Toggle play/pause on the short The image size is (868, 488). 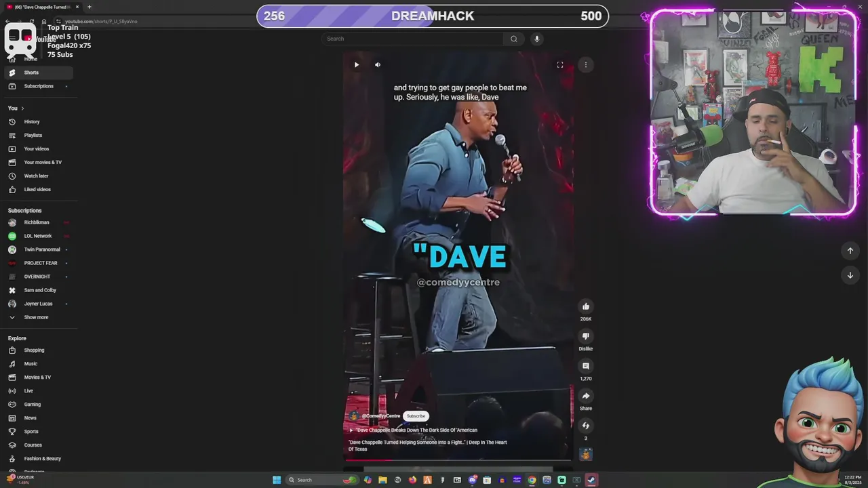357,65
